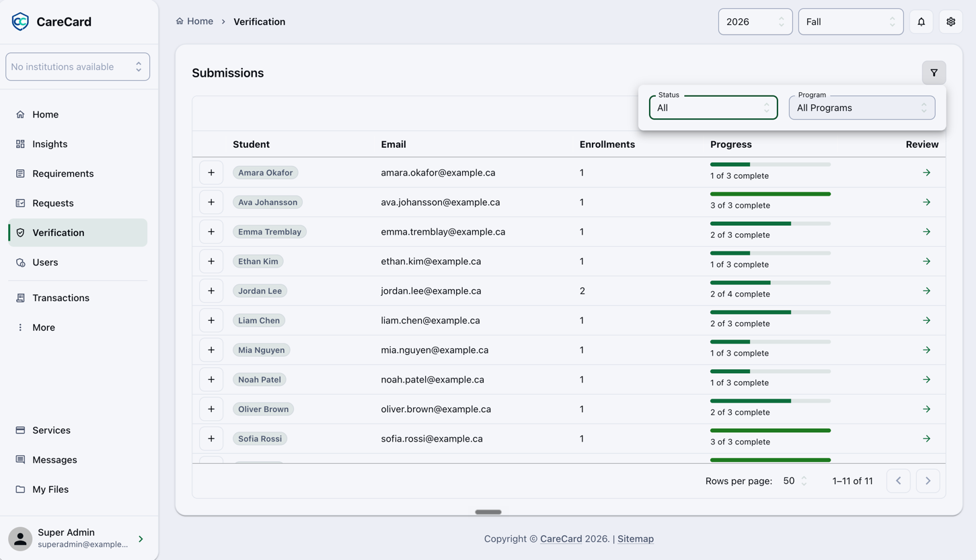Open review arrow for Ava Johansson

click(926, 202)
